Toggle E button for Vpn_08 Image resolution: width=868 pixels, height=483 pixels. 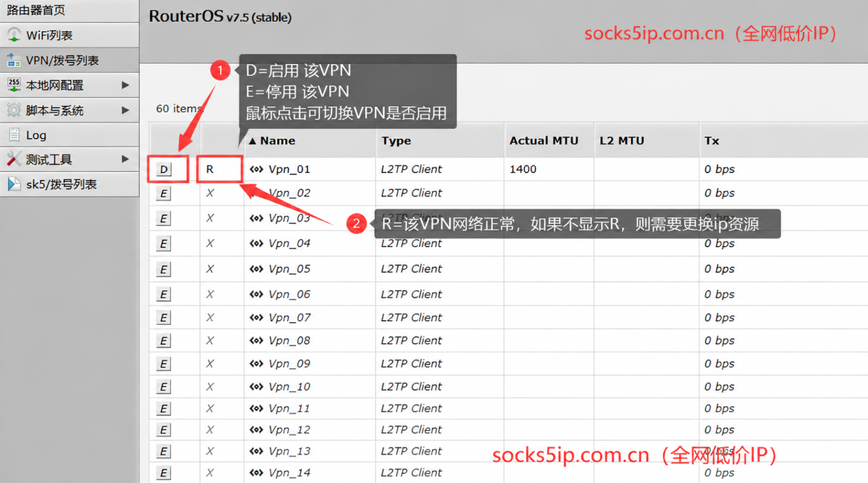click(x=163, y=341)
